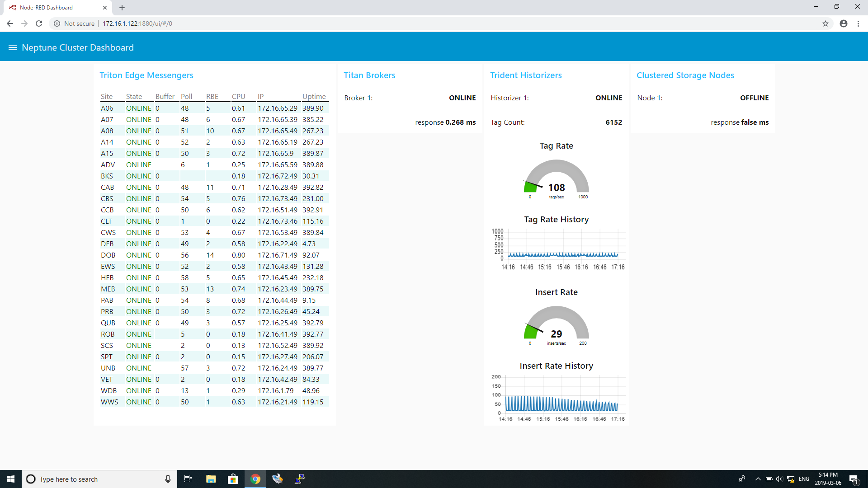The image size is (868, 488).
Task: Open the dashboard navigation menu
Action: click(13, 47)
